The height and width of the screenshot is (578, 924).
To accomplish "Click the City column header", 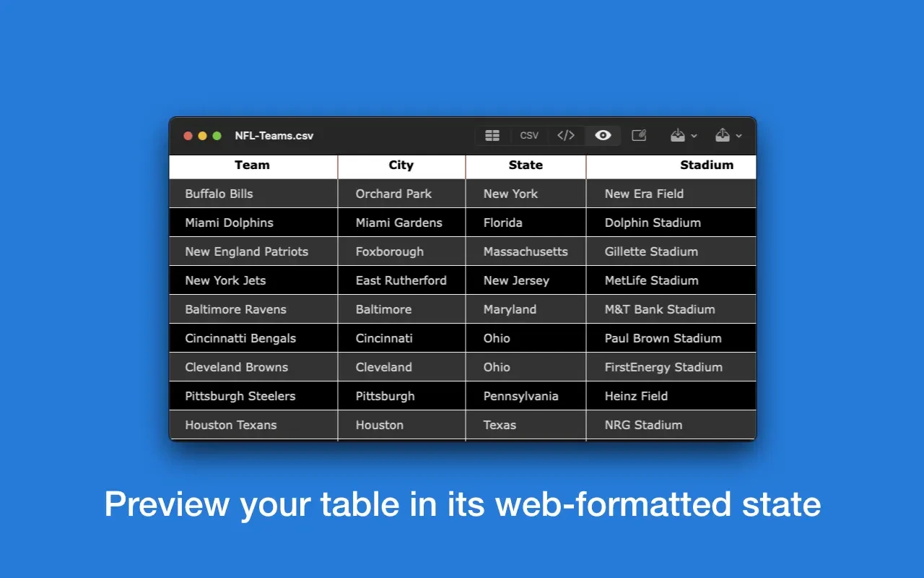I will [401, 165].
